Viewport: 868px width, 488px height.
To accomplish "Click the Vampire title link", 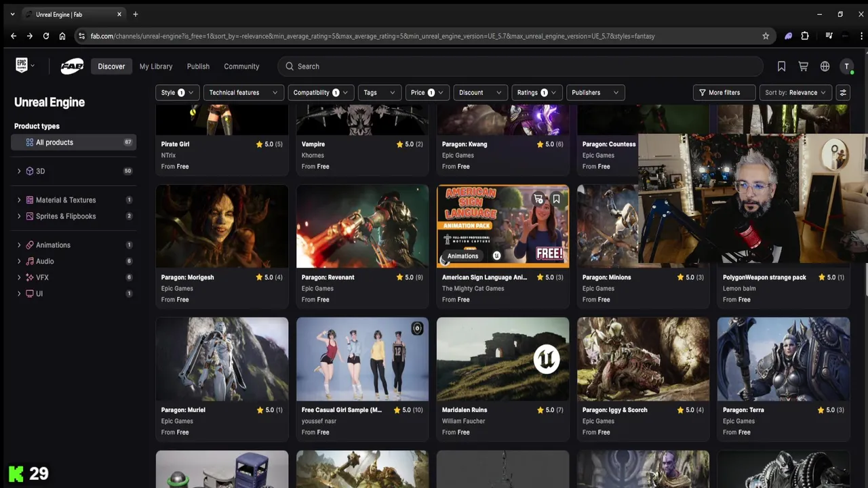I will (x=313, y=144).
